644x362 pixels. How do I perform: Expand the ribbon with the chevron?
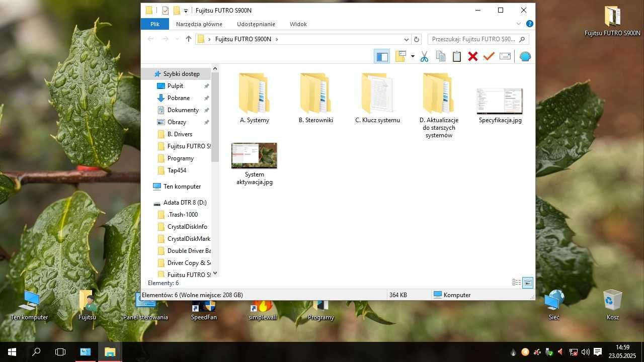tap(519, 24)
